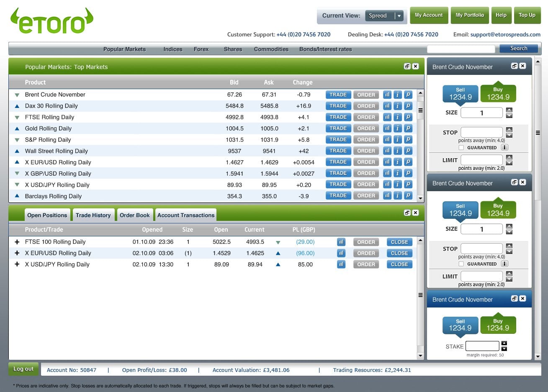This screenshot has width=548, height=392.
Task: Open the Current View Spread dropdown
Action: pyautogui.click(x=384, y=16)
